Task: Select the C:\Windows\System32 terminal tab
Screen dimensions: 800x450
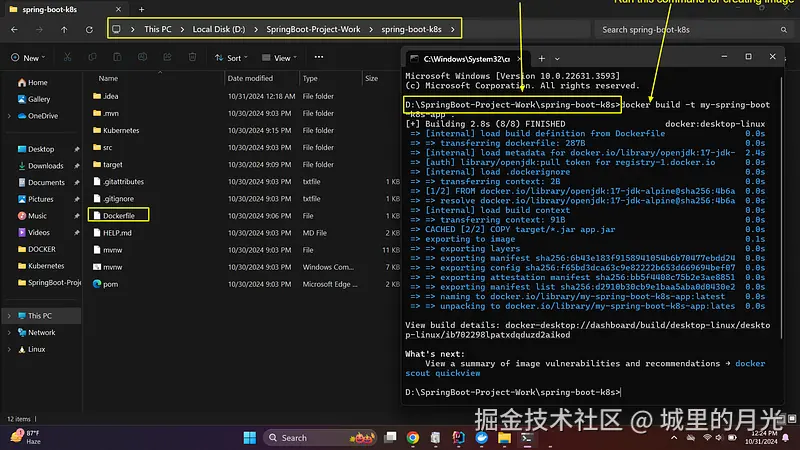Action: click(x=466, y=59)
